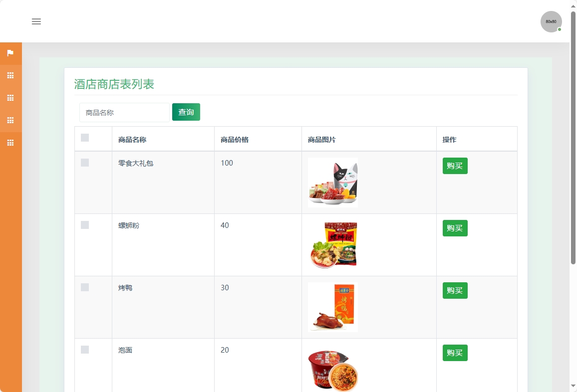The width and height of the screenshot is (577, 392).
Task: Check the checkbox for 螺蛳粉
Action: tap(84, 224)
